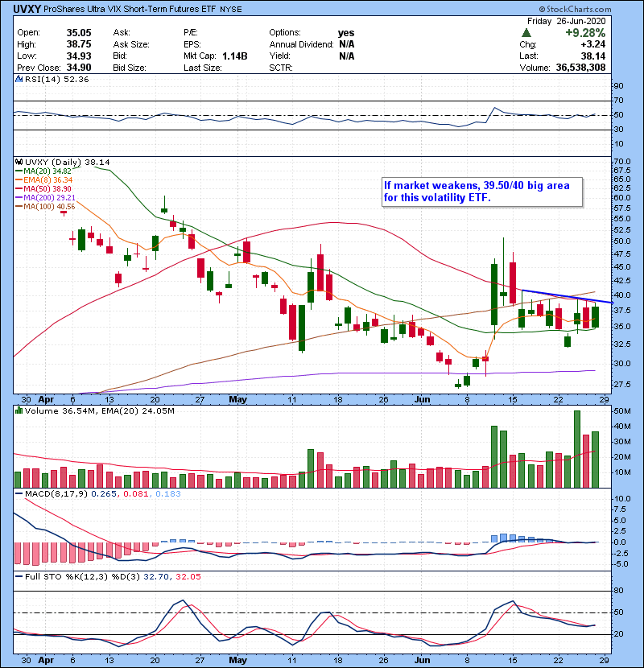This screenshot has width=644, height=668.
Task: Click the Ask Size label
Action: (x=131, y=44)
